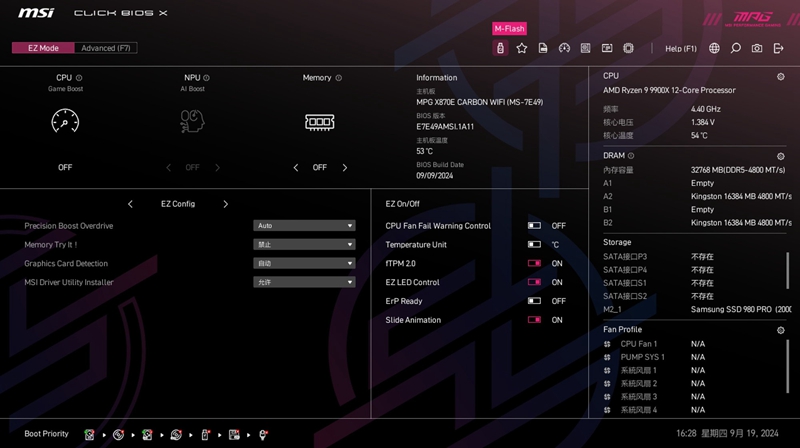
Task: Open the M-Flash USB icon
Action: (500, 48)
